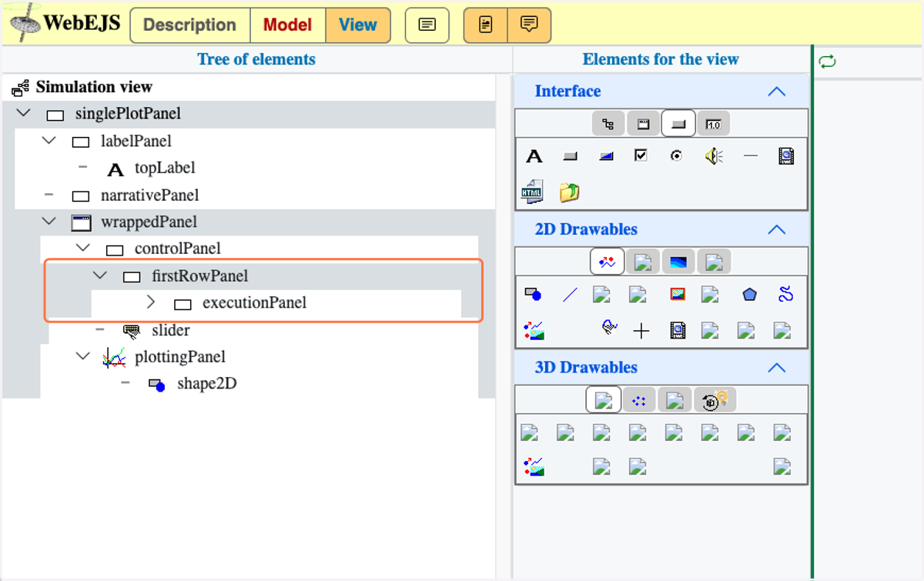This screenshot has height=581, width=924.
Task: Collapse the singlePlotPanel tree node
Action: (24, 114)
